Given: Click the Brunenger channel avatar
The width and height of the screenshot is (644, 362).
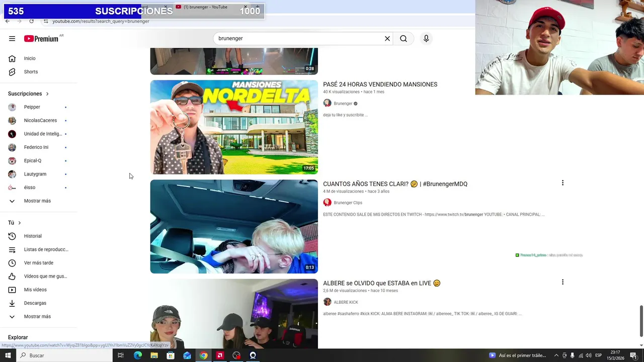Looking at the screenshot, I should click(x=327, y=103).
